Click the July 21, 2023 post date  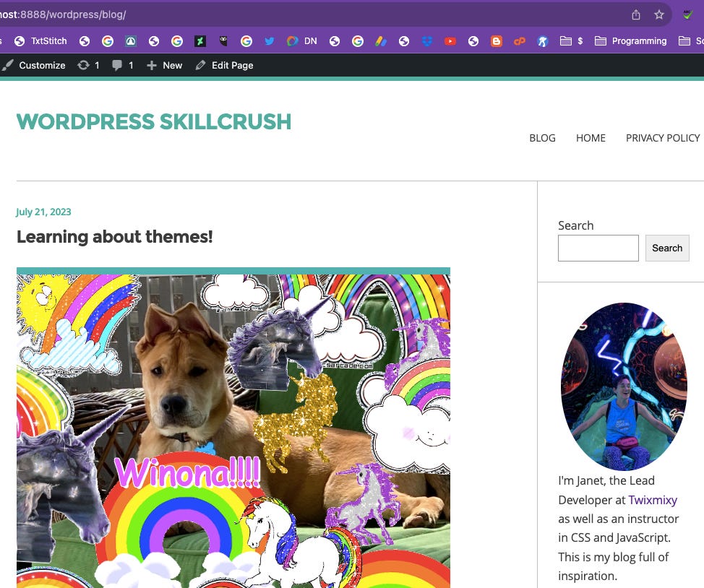(43, 212)
